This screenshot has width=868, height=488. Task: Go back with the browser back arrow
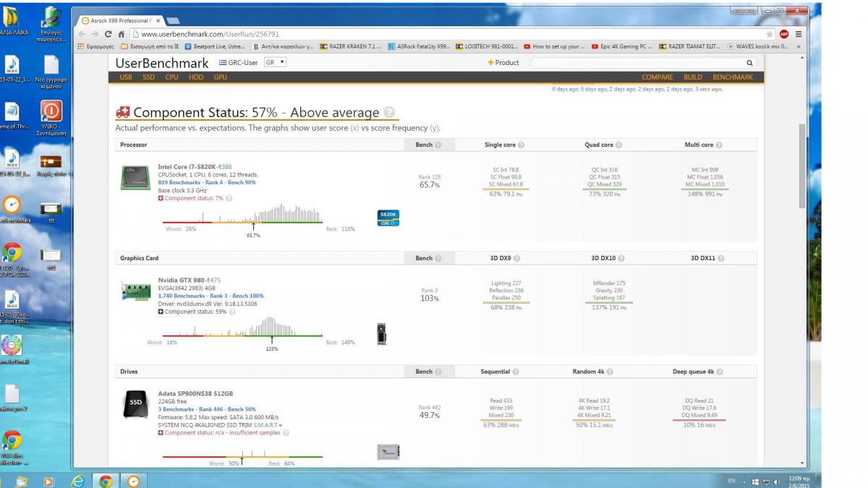(x=82, y=34)
